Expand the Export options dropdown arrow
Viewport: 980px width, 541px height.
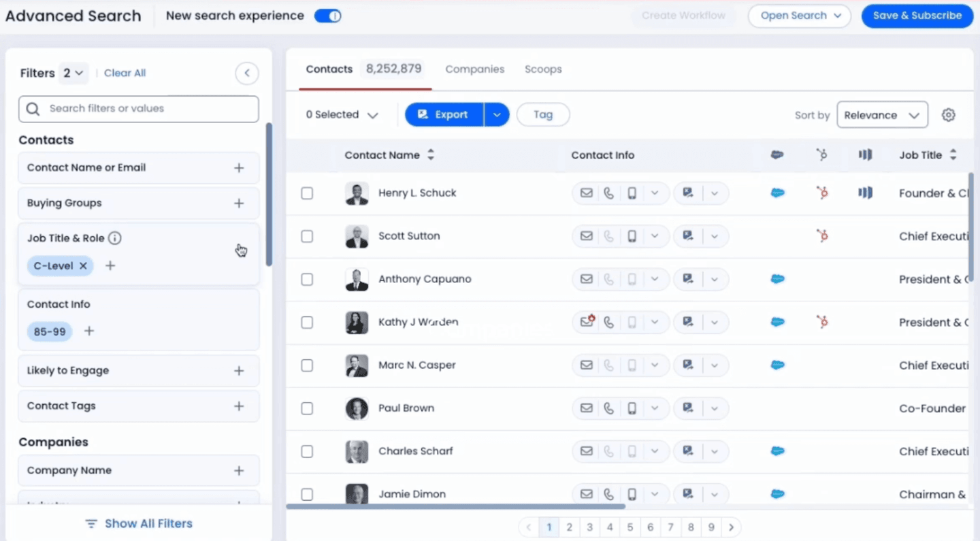497,115
